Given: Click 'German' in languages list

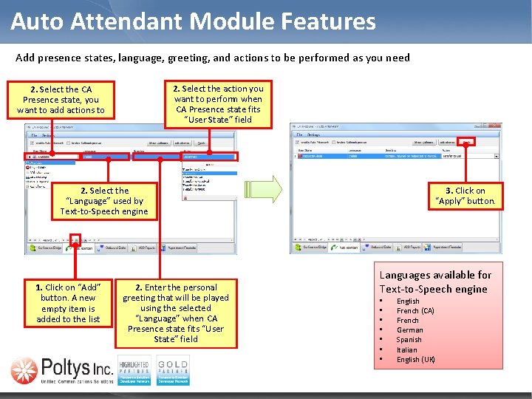Looking at the screenshot, I should click(410, 330).
